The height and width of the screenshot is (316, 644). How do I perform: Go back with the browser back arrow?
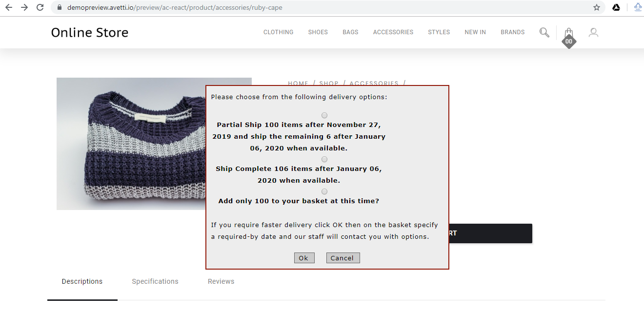9,7
